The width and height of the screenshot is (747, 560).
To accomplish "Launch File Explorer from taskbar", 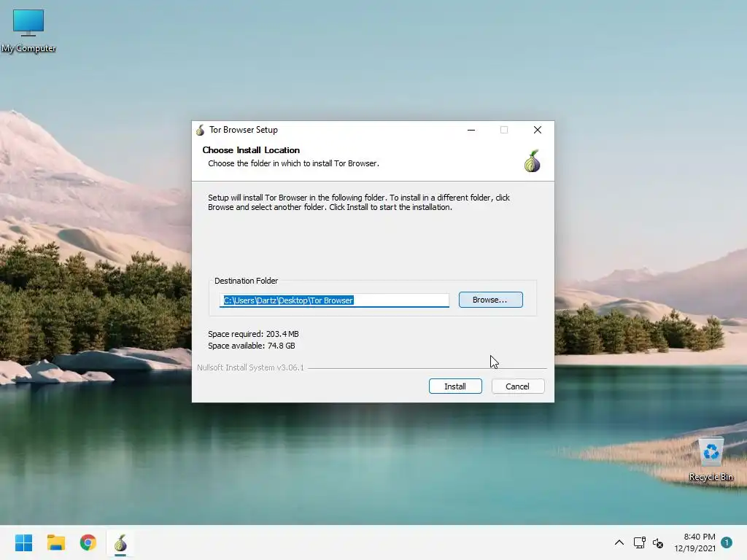I will tap(55, 542).
